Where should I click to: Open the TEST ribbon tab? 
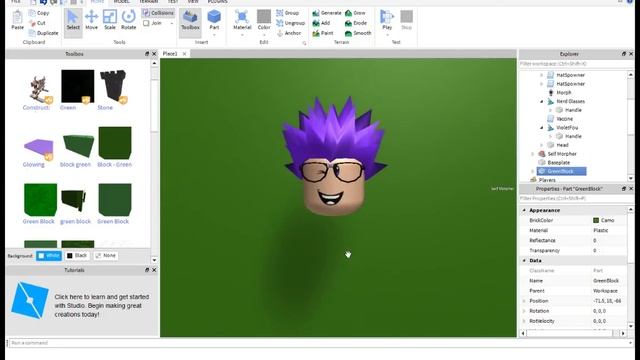173,2
